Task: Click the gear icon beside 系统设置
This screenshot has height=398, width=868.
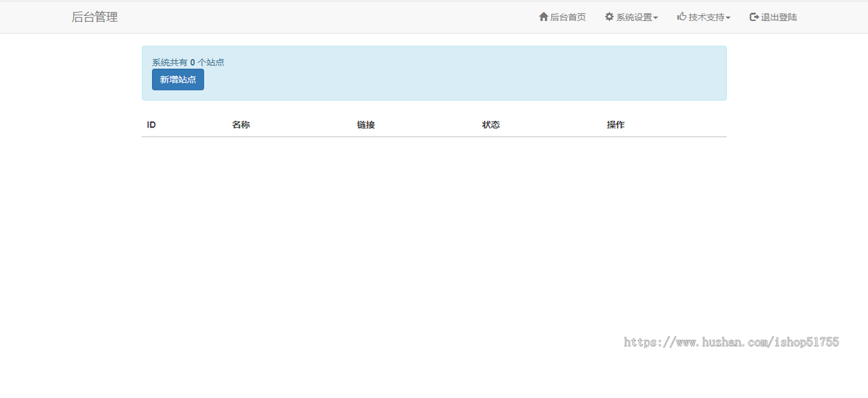Action: coord(609,17)
